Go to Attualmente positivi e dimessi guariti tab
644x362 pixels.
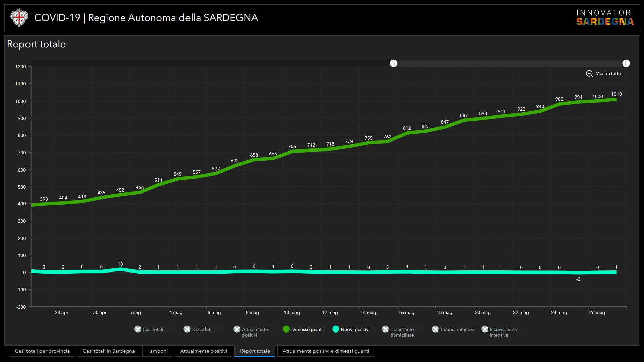(326, 351)
